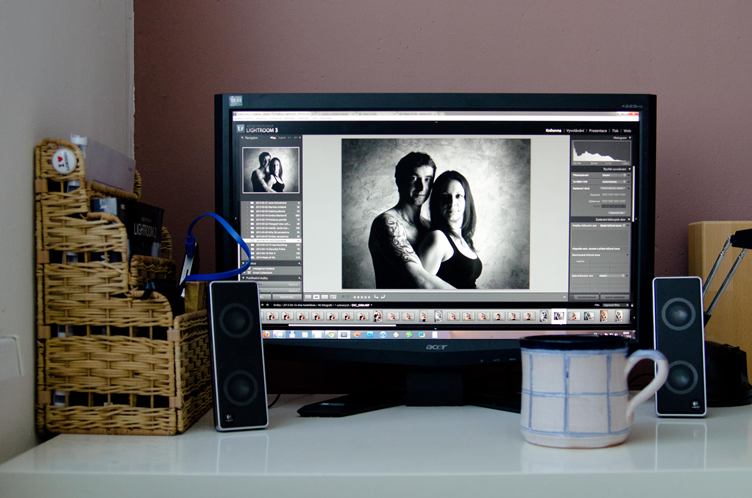This screenshot has height=498, width=752.
Task: Rotate photo counterclockwise with toolbar arrow
Action: pos(376,297)
